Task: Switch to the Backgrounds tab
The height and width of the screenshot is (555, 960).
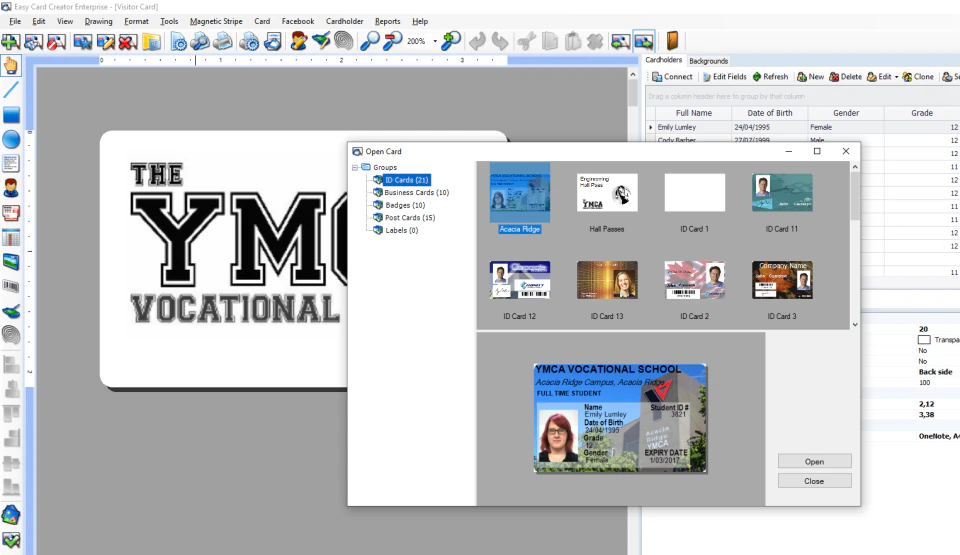Action: coord(708,61)
